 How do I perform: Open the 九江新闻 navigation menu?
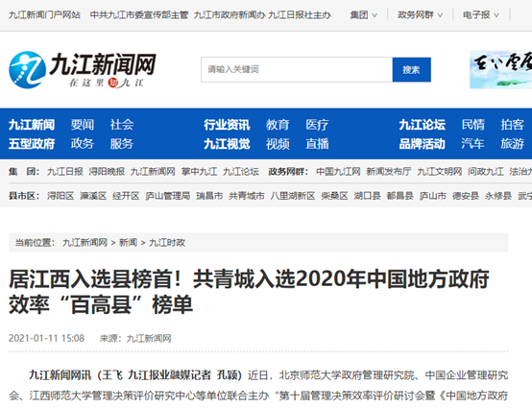[32, 125]
